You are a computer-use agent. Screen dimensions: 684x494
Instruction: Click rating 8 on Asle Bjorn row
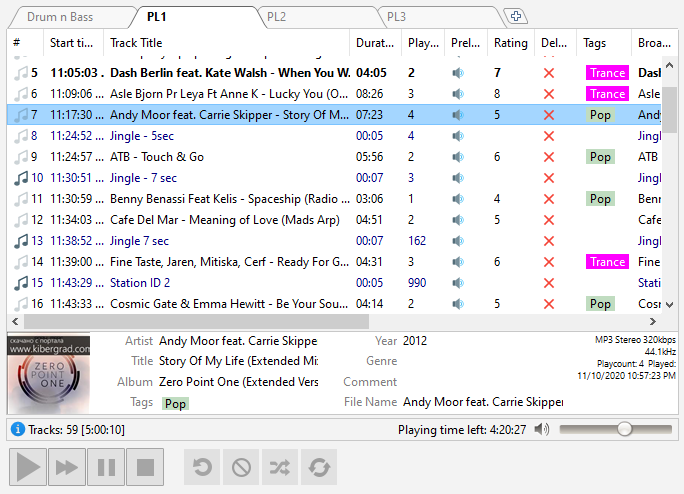(x=497, y=94)
